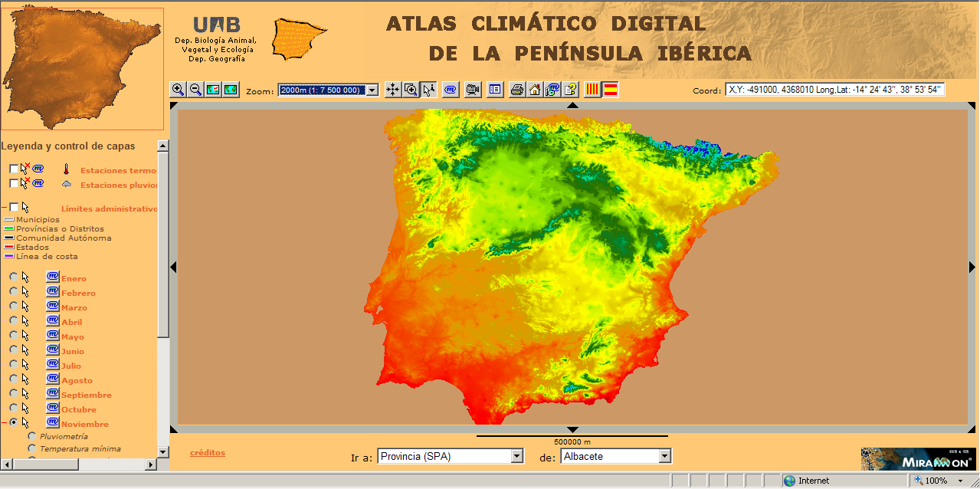Click the MiraMon install icon beside the home icon

click(x=552, y=90)
